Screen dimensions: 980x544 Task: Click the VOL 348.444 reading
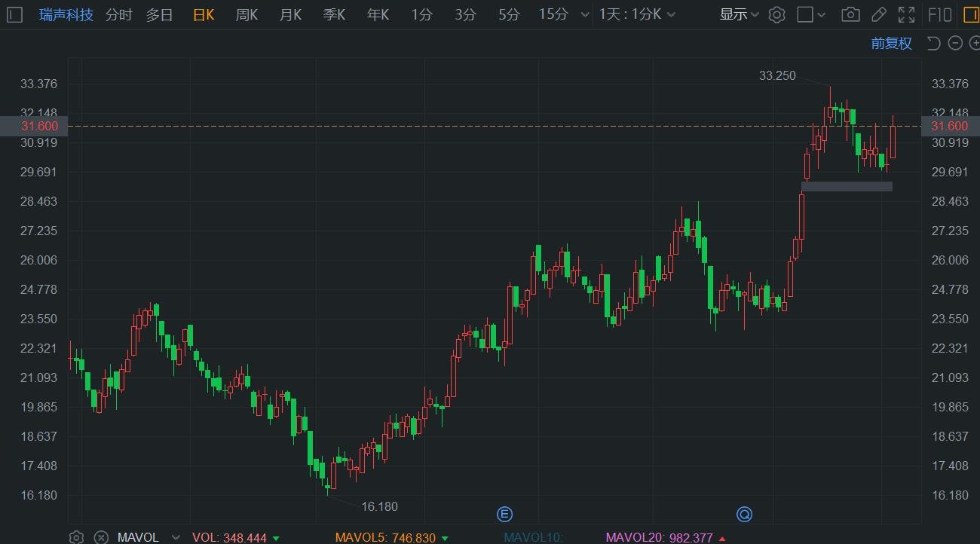click(235, 537)
